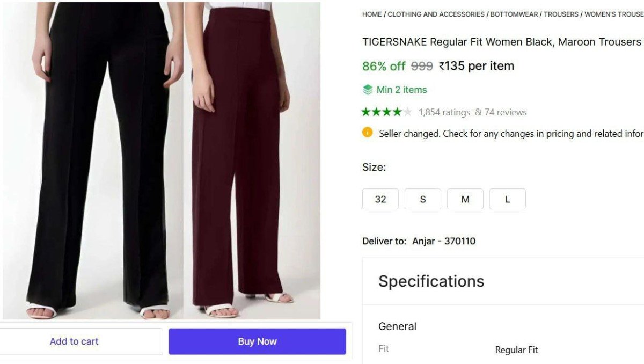Image resolution: width=644 pixels, height=364 pixels.
Task: Choose the S size option
Action: pos(423,199)
